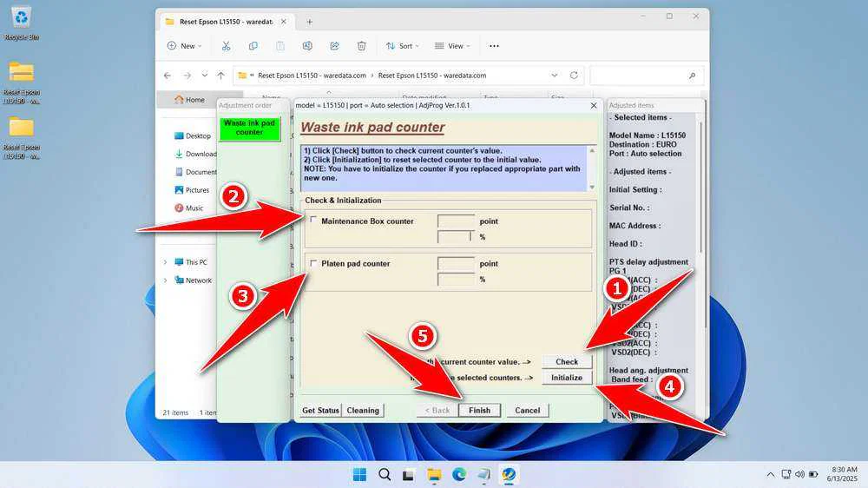Open the New item dropdown
The width and height of the screenshot is (868, 488).
[184, 46]
